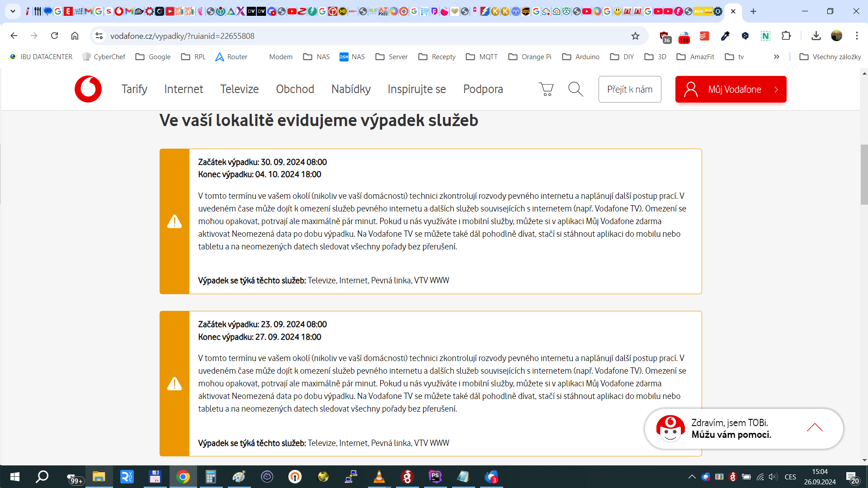Open PhpStorm from the taskbar
868x488 pixels.
435,477
